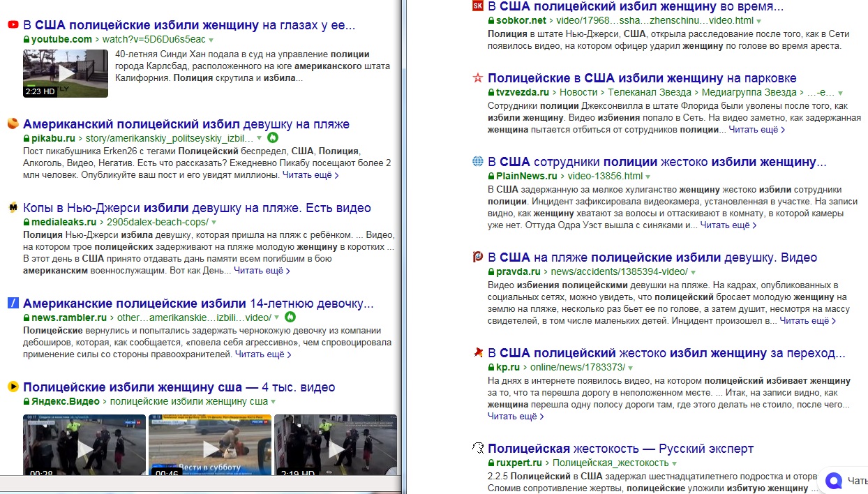
Task: Click the Pikabu favicon next to beach result
Action: (13, 123)
